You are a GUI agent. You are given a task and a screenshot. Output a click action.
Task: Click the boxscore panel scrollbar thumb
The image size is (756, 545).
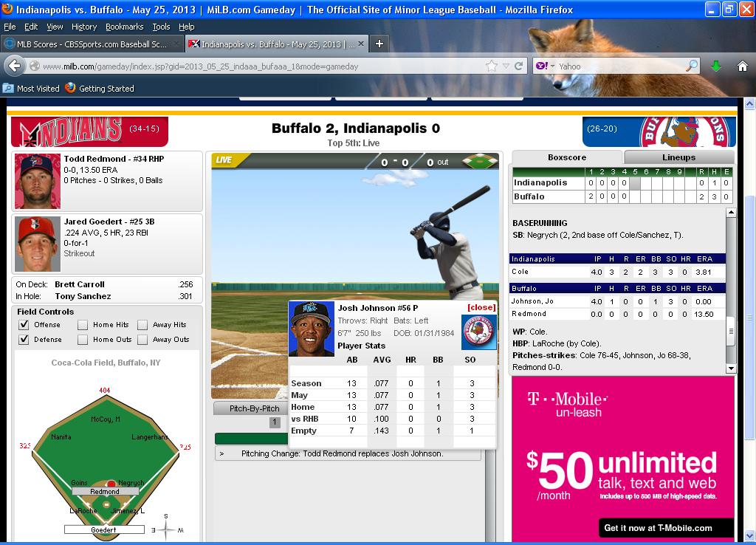point(731,331)
